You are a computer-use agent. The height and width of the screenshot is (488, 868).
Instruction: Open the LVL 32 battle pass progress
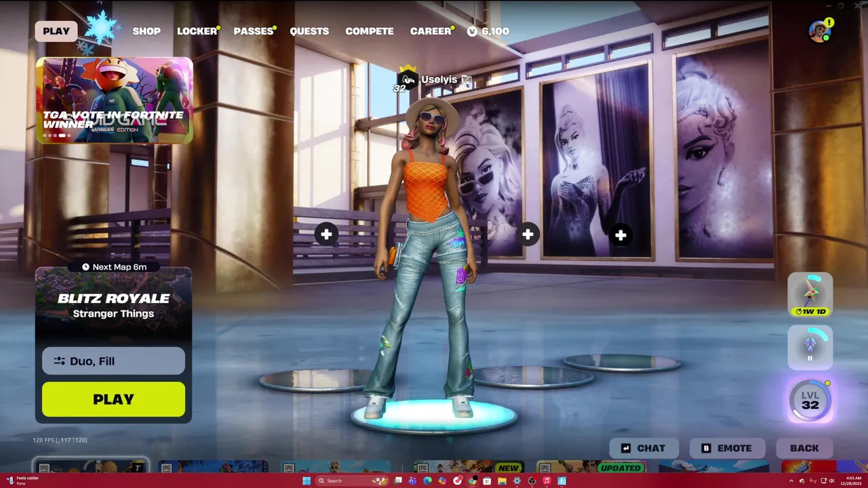pyautogui.click(x=810, y=400)
